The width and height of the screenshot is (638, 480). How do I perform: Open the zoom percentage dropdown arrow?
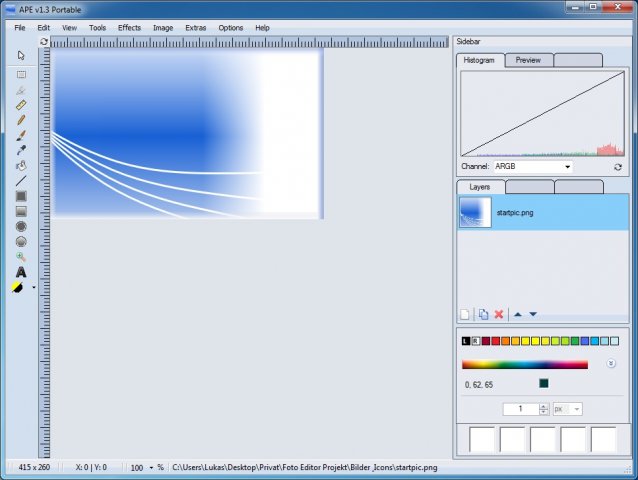[151, 468]
